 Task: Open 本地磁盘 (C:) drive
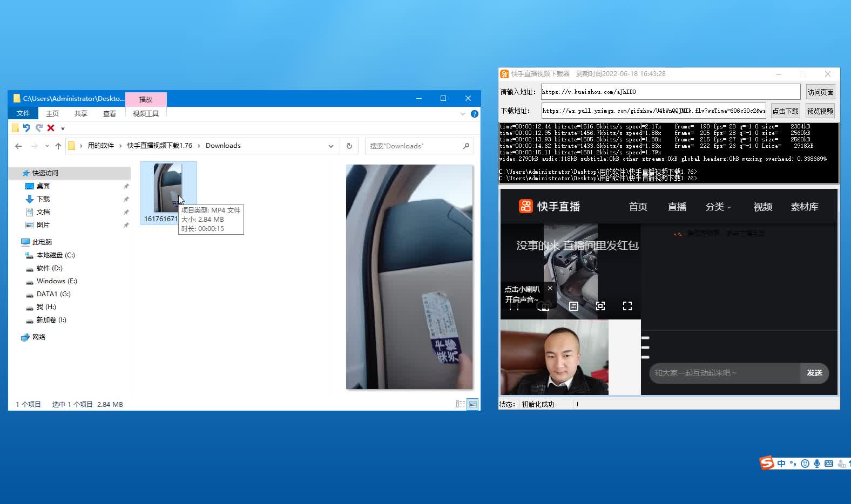tap(56, 255)
